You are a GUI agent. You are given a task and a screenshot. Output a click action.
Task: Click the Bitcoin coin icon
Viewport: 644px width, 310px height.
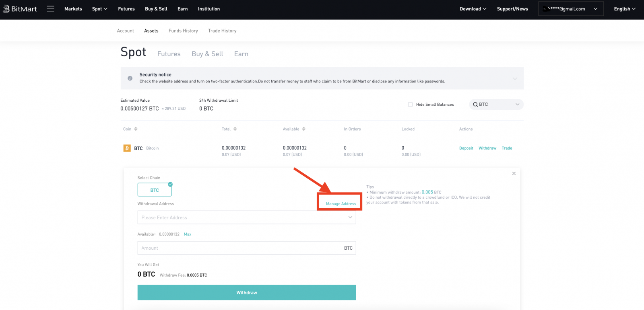click(127, 148)
